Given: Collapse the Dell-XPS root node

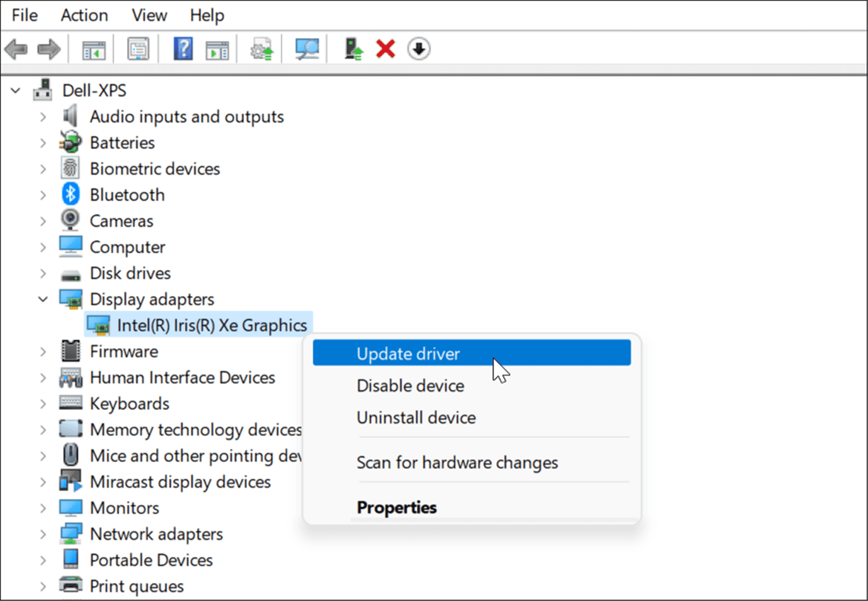Looking at the screenshot, I should (x=15, y=90).
